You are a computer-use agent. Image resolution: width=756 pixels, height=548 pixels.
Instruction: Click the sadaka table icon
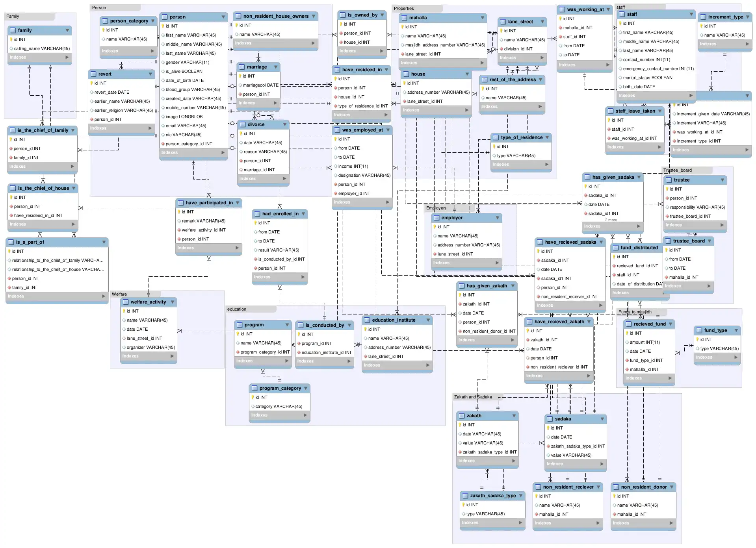[550, 419]
